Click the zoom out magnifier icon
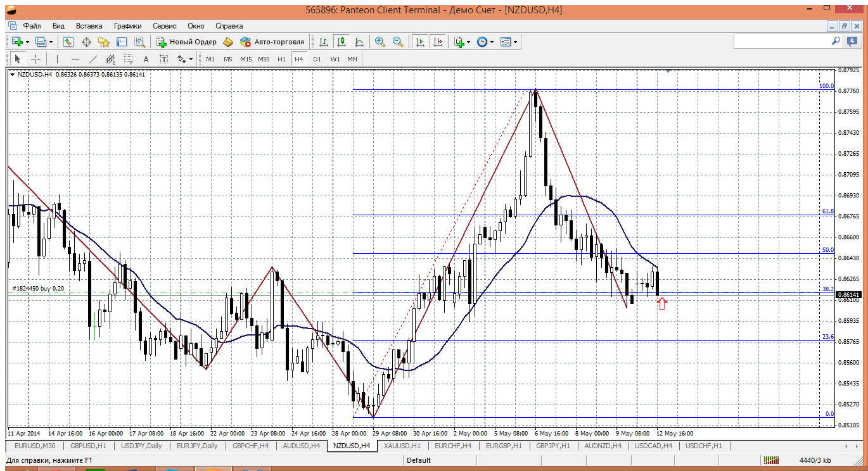The height and width of the screenshot is (471, 868). point(398,42)
